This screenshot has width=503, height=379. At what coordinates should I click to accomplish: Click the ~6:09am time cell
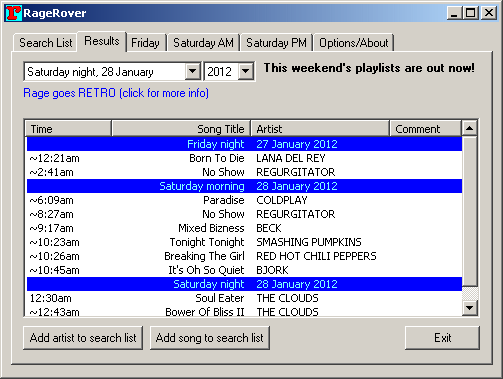click(51, 200)
